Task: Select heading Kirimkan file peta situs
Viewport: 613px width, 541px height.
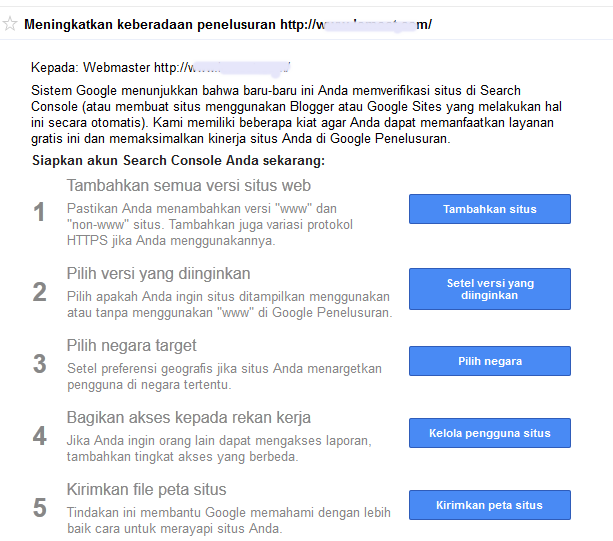Action: click(146, 489)
